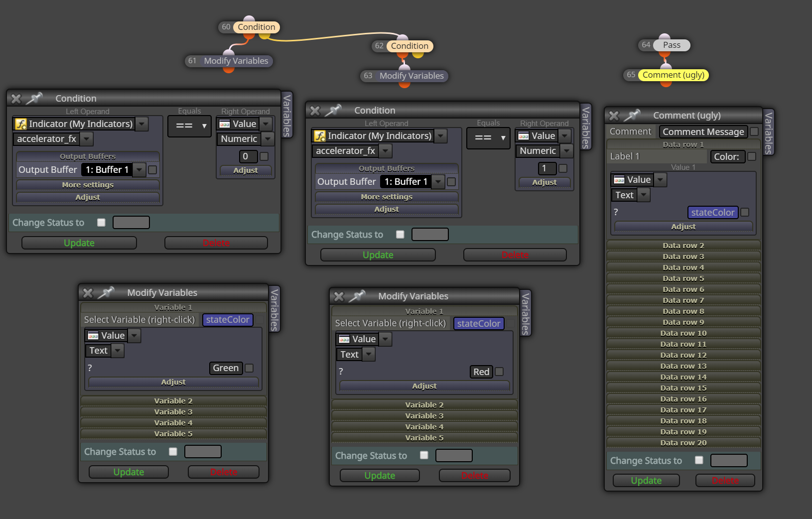Click pin icon of right Condition panel
The image size is (812, 519).
pyautogui.click(x=333, y=110)
